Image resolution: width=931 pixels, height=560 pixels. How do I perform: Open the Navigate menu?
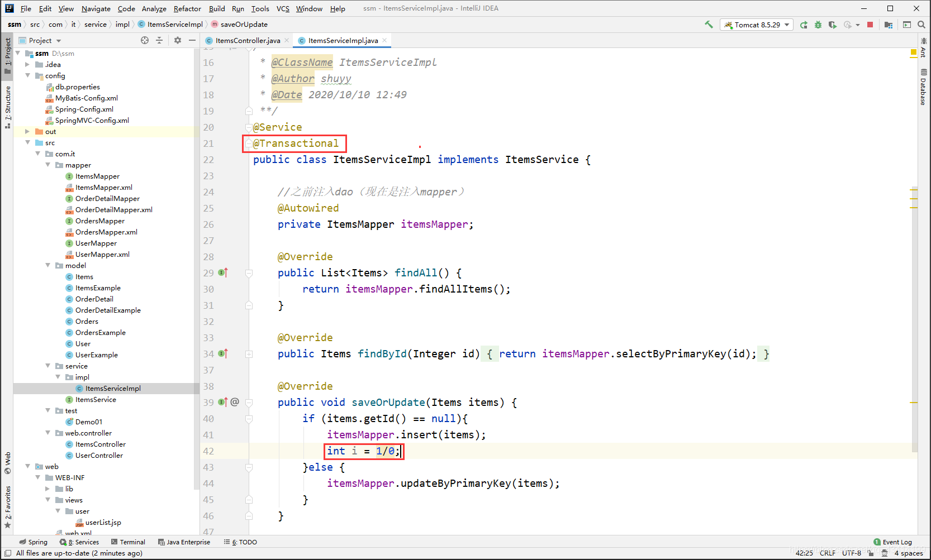[96, 8]
